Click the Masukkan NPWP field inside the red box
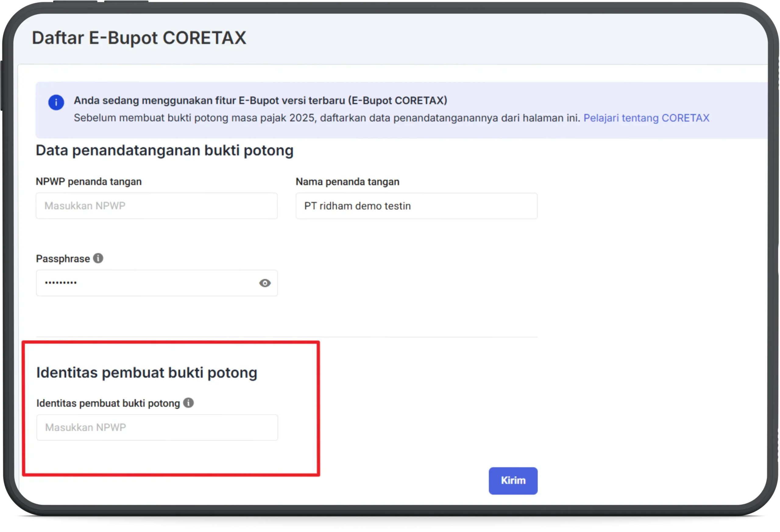Image resolution: width=780 pixels, height=532 pixels. [x=157, y=427]
